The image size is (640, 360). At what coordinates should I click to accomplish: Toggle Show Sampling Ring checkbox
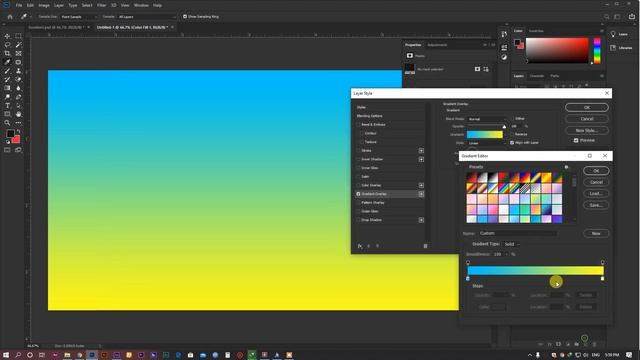tap(185, 17)
